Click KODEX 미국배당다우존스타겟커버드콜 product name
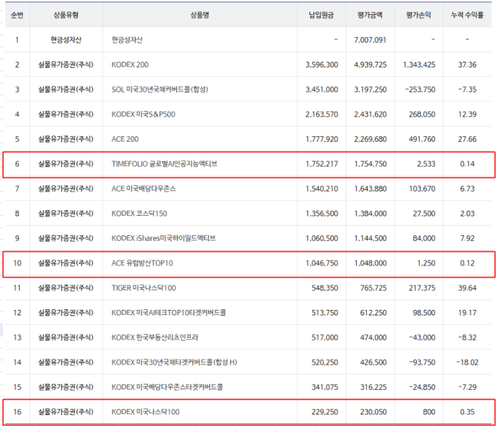The image size is (504, 432). pos(167,387)
